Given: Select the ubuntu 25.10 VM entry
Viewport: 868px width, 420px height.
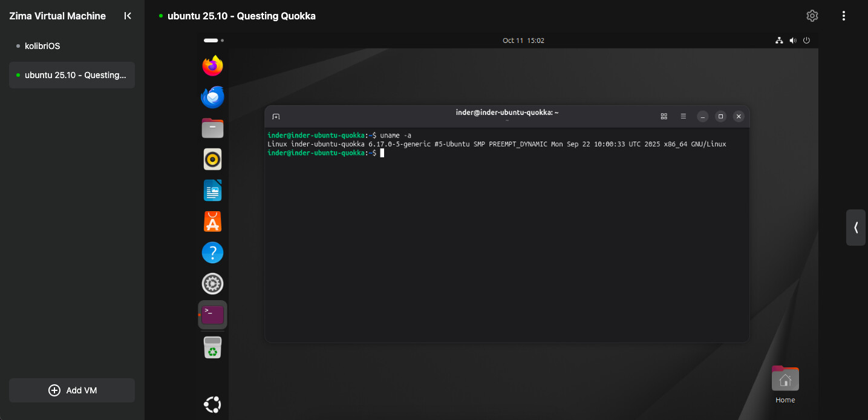Looking at the screenshot, I should tap(72, 75).
